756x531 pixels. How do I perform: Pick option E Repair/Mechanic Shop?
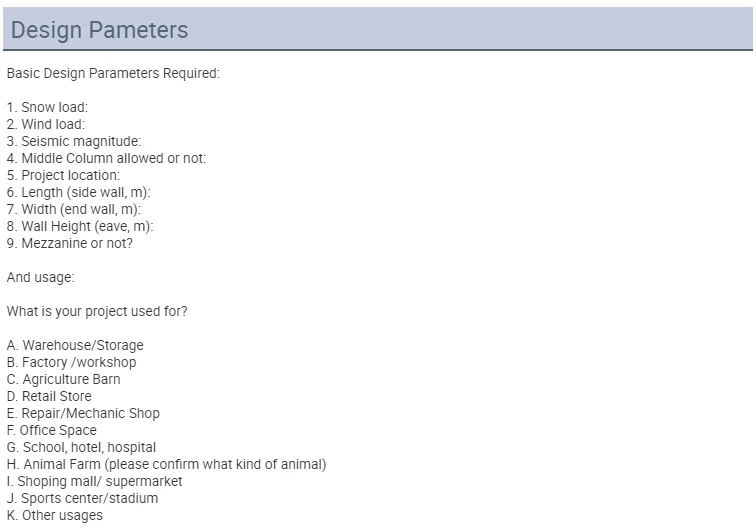click(83, 413)
